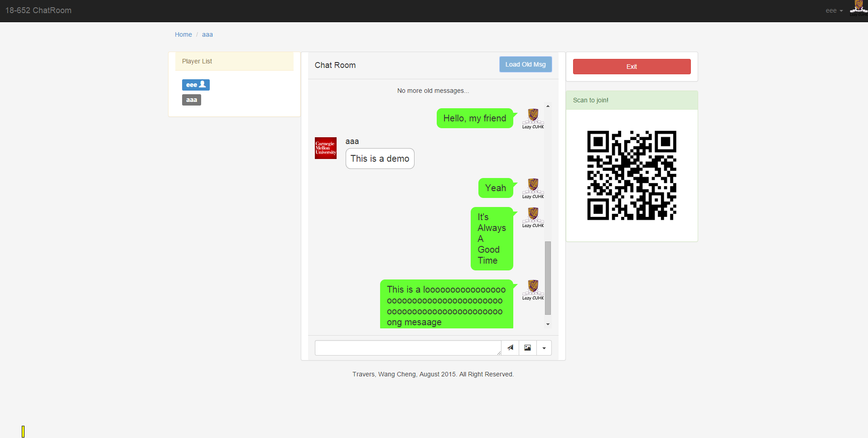Screen dimensions: 868x438
Task: Attach a picture using the image icon
Action: [528, 348]
